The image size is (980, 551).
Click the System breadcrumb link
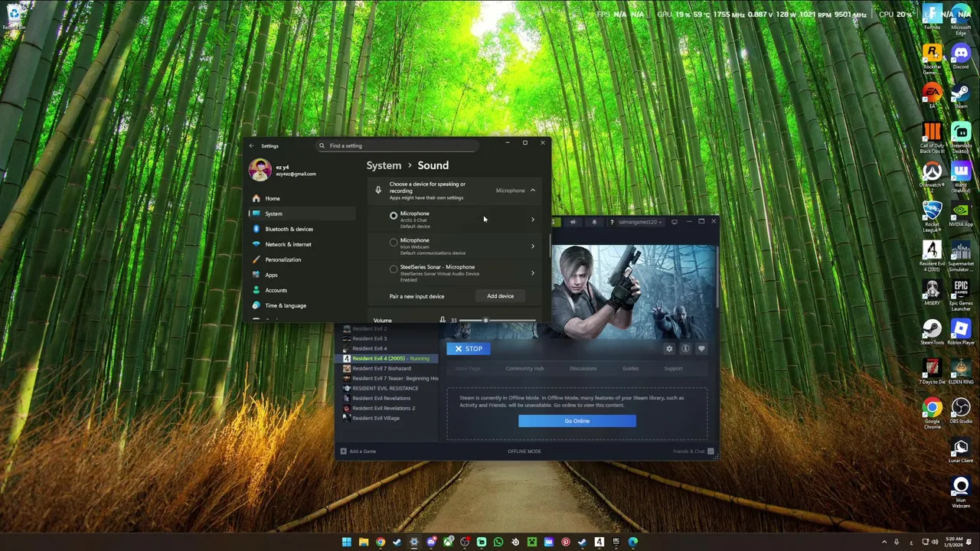(x=384, y=165)
